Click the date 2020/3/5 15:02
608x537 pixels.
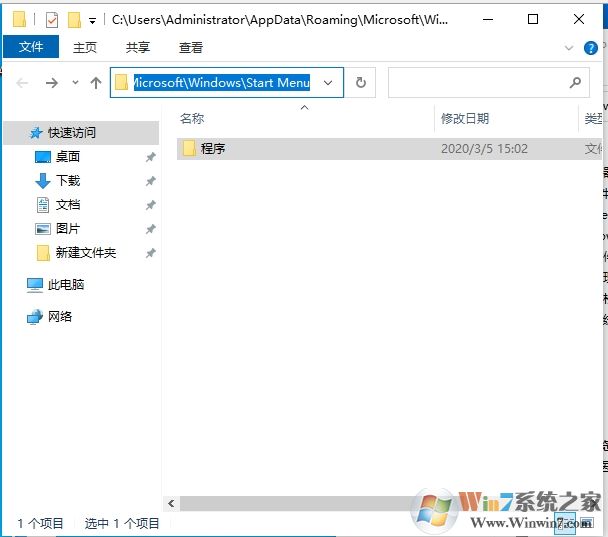[484, 148]
